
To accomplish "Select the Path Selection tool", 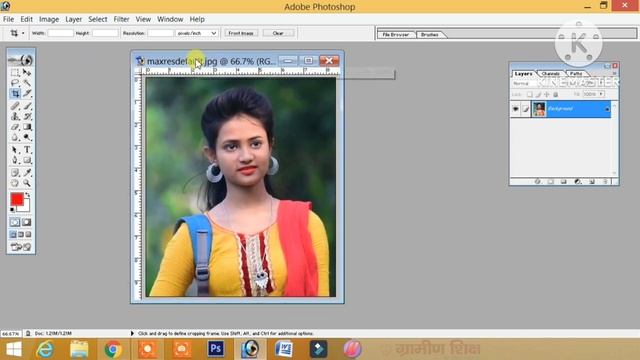I will tap(15, 150).
